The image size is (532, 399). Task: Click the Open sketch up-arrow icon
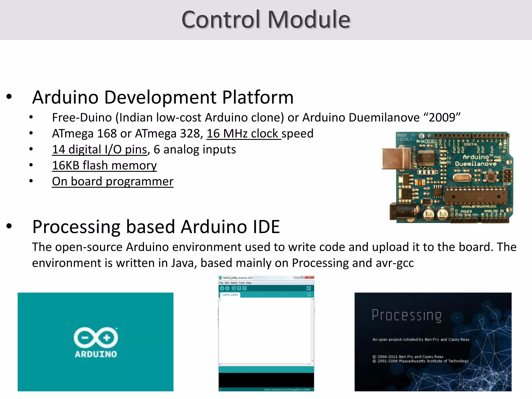pos(239,288)
